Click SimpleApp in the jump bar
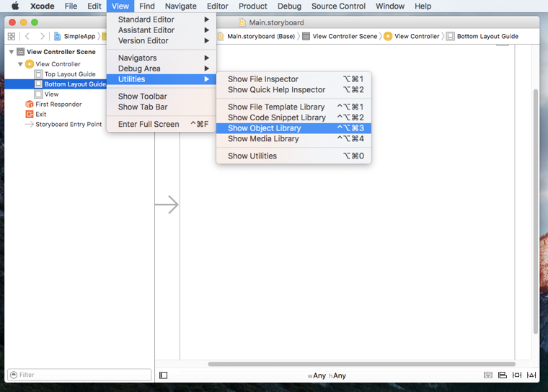Image resolution: width=548 pixels, height=392 pixels. pos(75,36)
